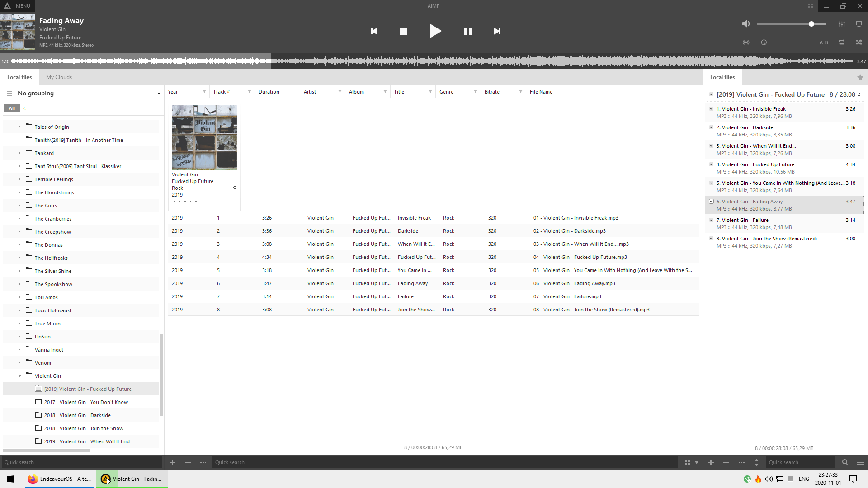Uncheck playlist item 2 Darkside
Image resolution: width=868 pixels, height=488 pixels.
tap(711, 127)
